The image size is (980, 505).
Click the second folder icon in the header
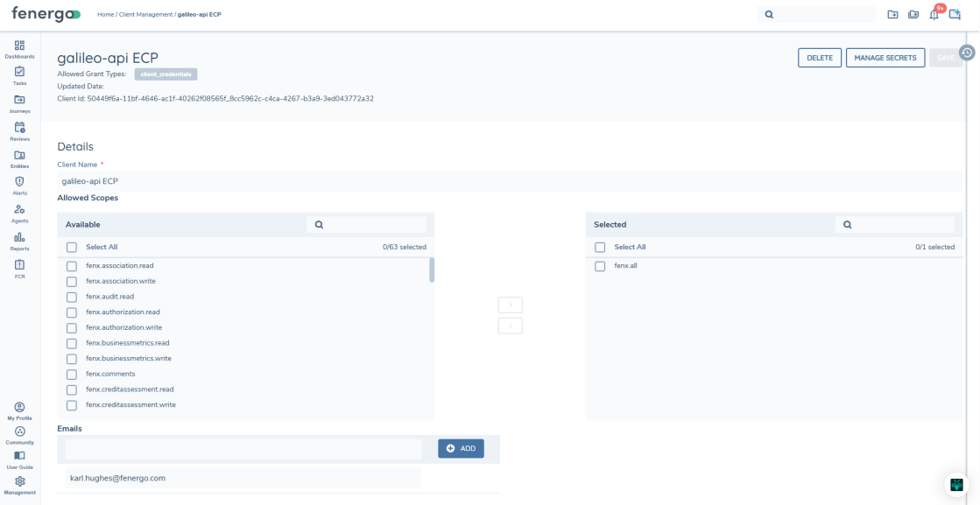pos(913,14)
